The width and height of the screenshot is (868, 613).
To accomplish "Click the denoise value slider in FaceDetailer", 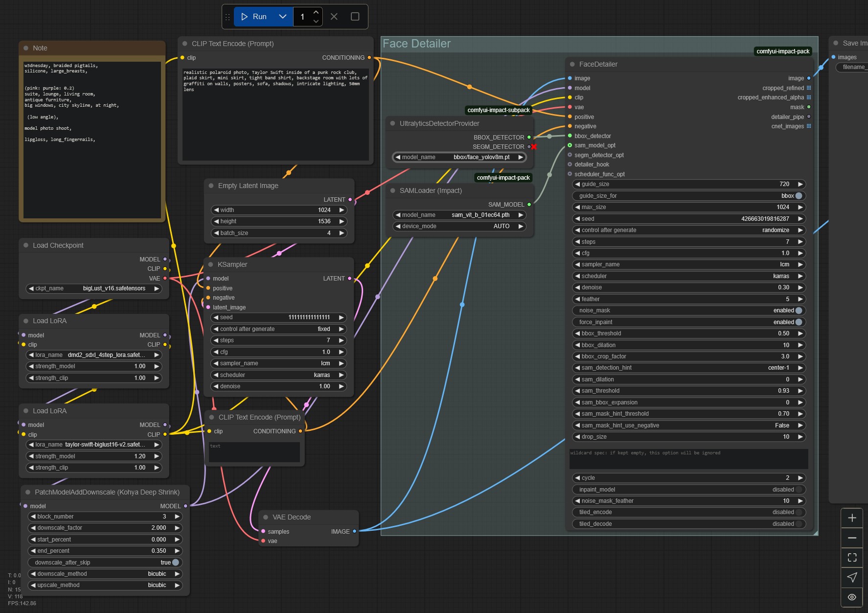I will tap(688, 287).
